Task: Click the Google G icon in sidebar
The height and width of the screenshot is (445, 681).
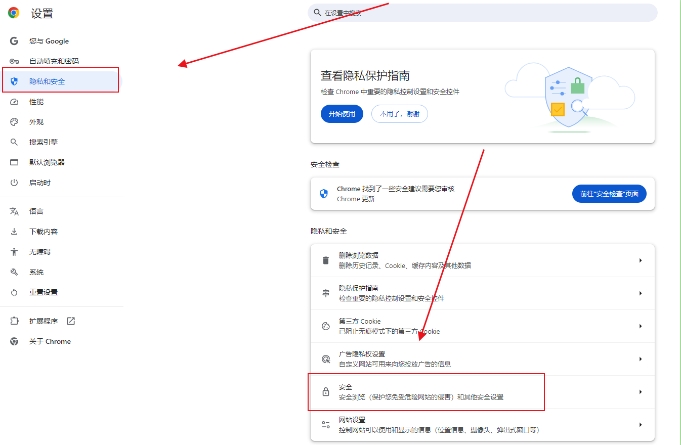Action: tap(14, 41)
